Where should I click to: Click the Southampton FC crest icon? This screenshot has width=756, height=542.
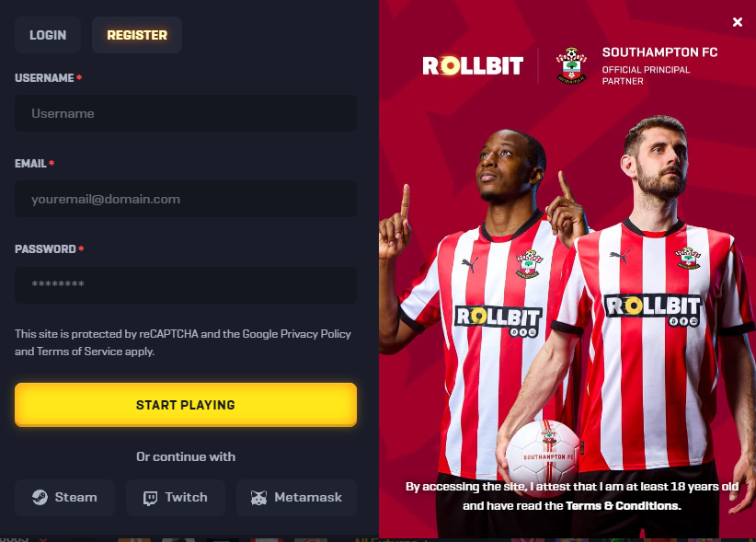[x=571, y=65]
